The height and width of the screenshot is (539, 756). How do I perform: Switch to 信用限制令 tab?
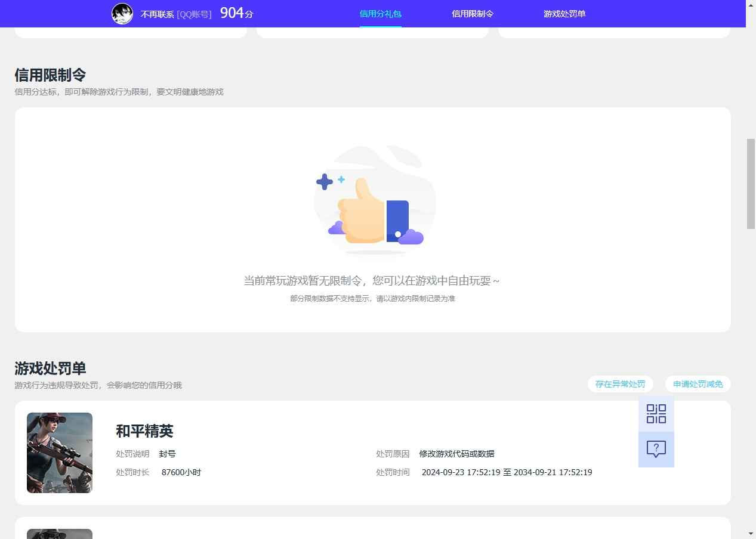473,14
